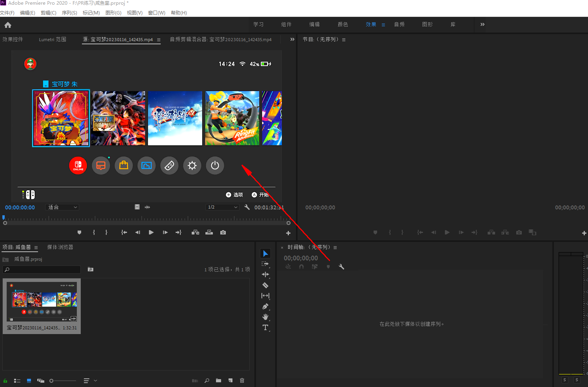Viewport: 588px width, 387px height.
Task: Click Source monitor playhead on time ruler
Action: 4,217
